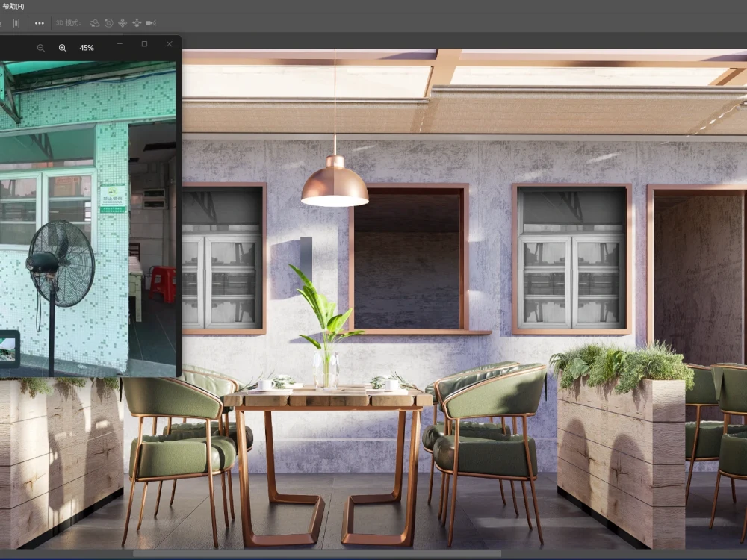The width and height of the screenshot is (747, 560).
Task: Zoom in using the photo viewer magnifier
Action: pos(63,48)
